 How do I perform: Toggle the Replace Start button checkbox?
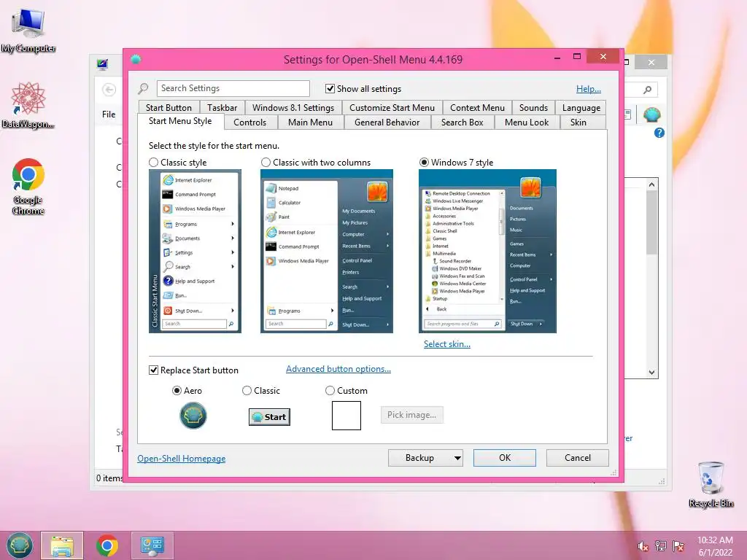153,370
